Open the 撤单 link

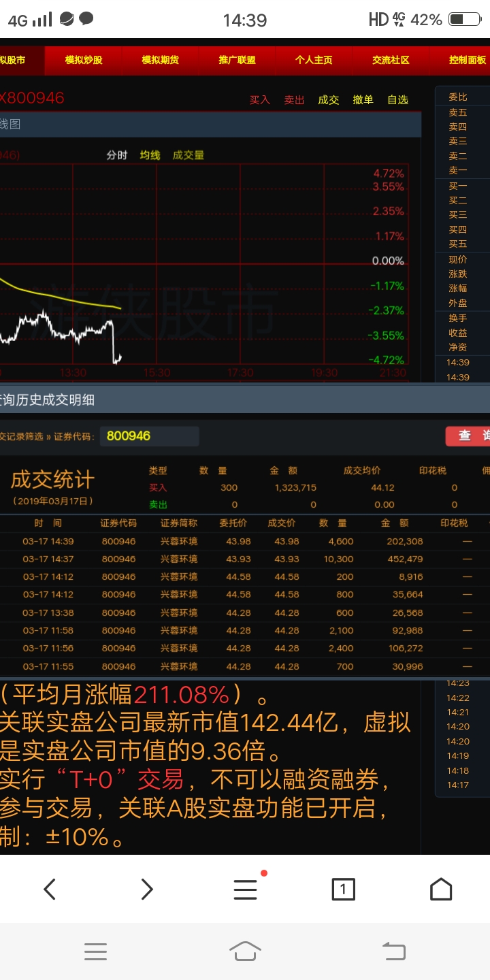tap(363, 100)
